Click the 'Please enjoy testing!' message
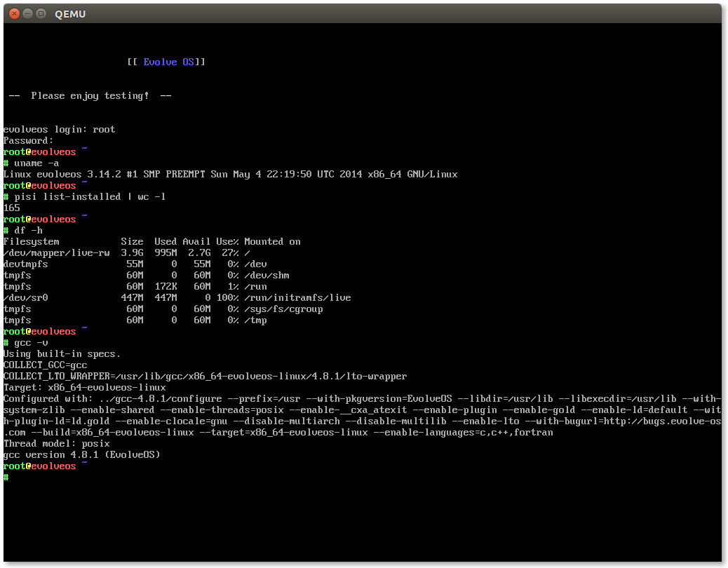 [90, 95]
